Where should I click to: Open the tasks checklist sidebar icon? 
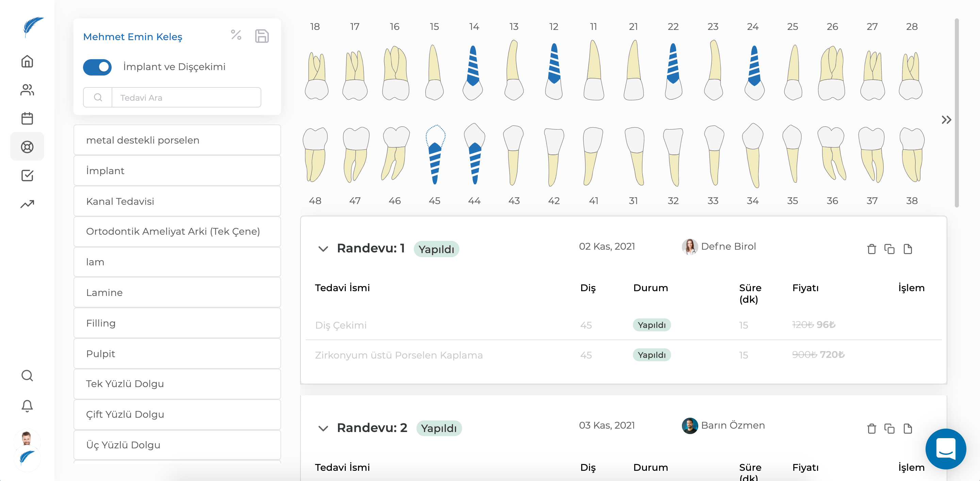(x=27, y=175)
